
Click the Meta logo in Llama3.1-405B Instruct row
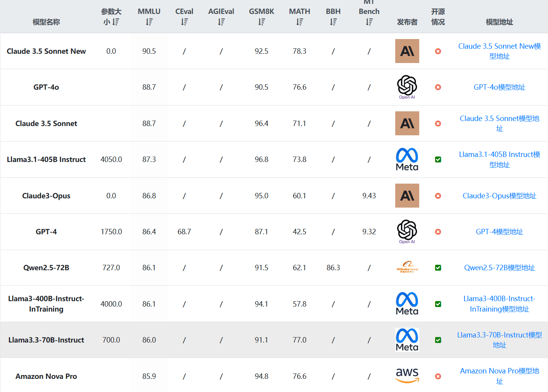coord(407,159)
